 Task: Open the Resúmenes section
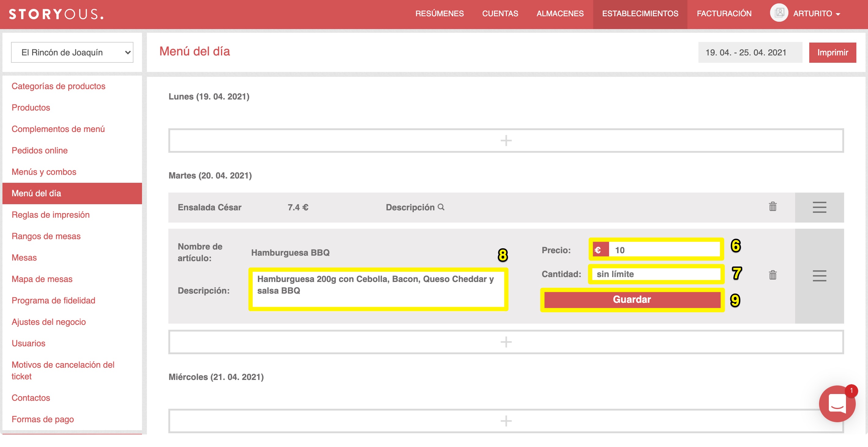tap(440, 13)
